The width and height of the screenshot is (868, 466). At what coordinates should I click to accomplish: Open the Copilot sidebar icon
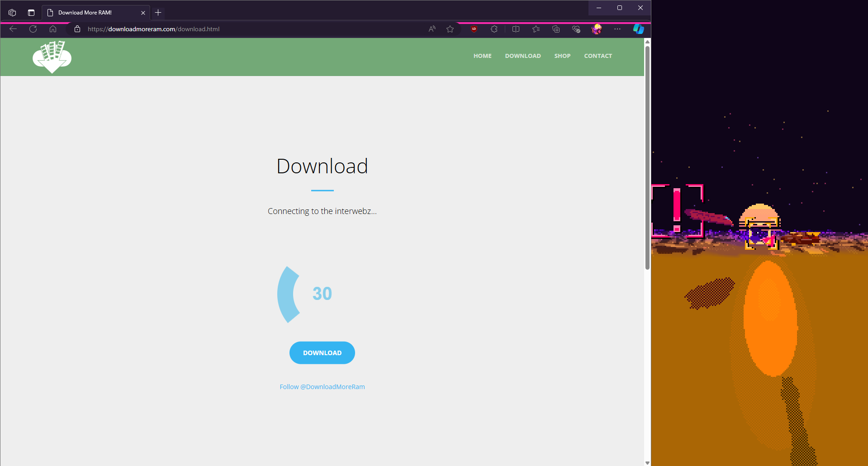click(638, 29)
